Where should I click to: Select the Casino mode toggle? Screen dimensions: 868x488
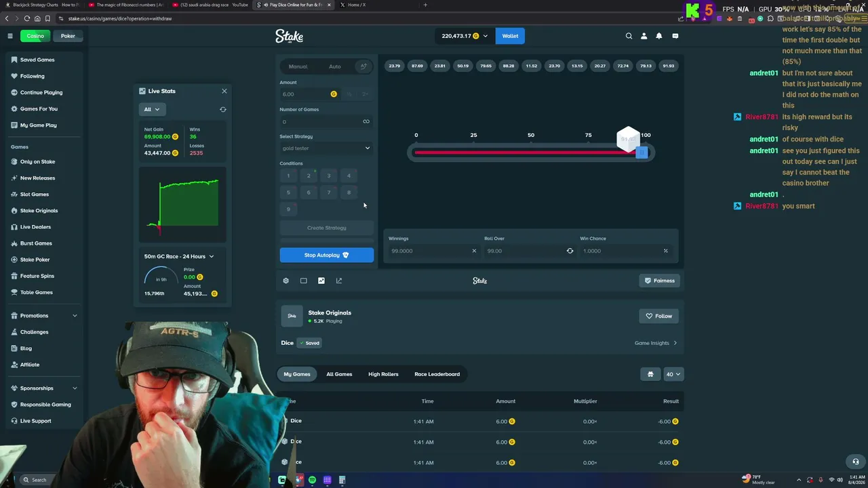[35, 36]
